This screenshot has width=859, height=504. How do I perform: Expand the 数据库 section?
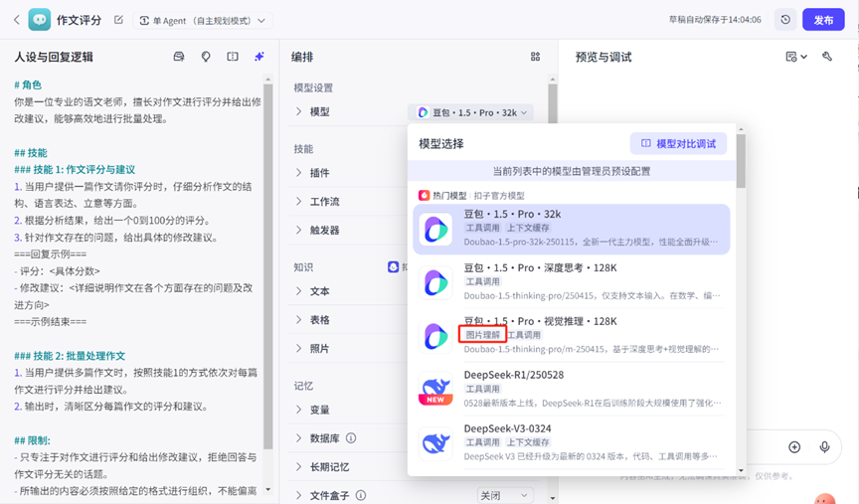tap(298, 438)
